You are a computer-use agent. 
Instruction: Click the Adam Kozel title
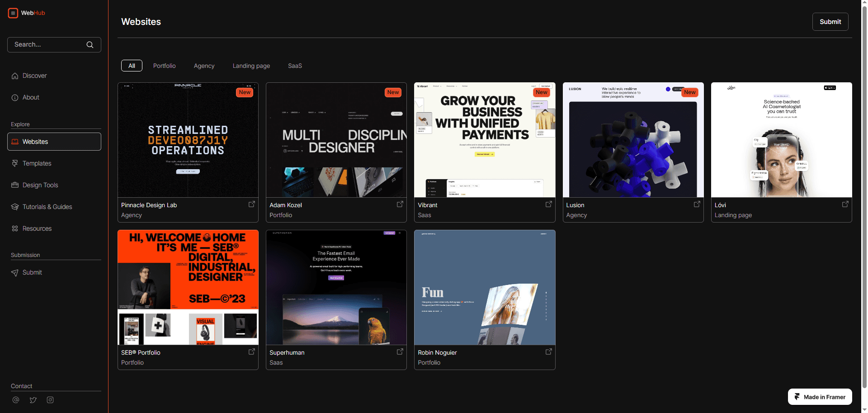[x=286, y=205]
